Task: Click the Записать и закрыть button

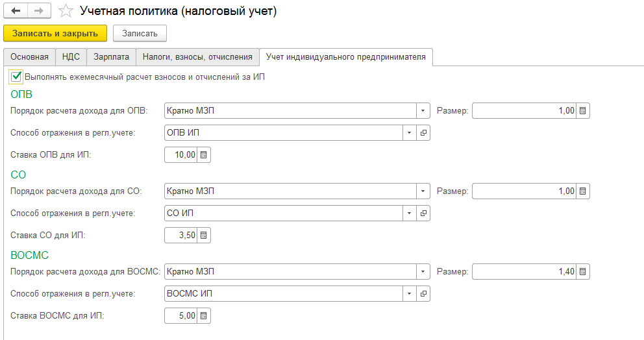Action: (55, 34)
